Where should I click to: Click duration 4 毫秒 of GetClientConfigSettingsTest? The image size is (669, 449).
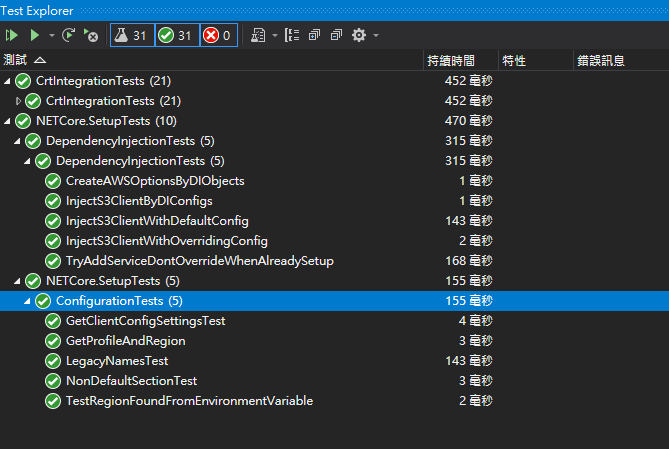[475, 321]
